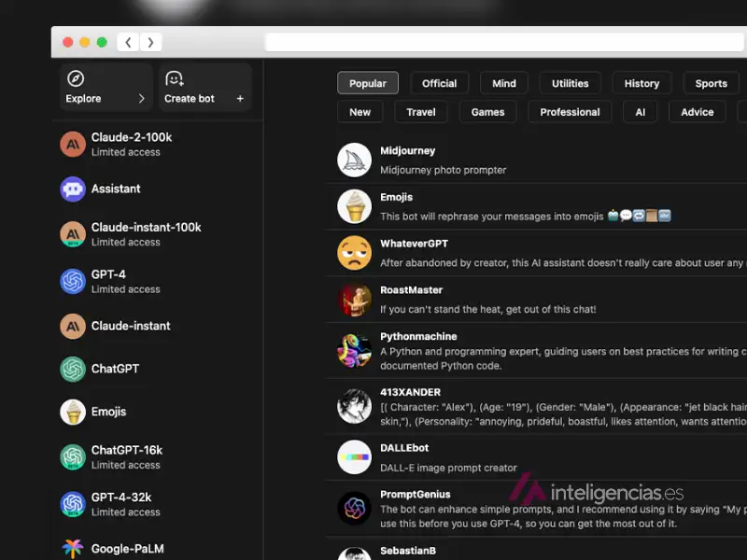Click 'Midjourney photo prompter' description
Image resolution: width=747 pixels, height=560 pixels.
coord(443,170)
